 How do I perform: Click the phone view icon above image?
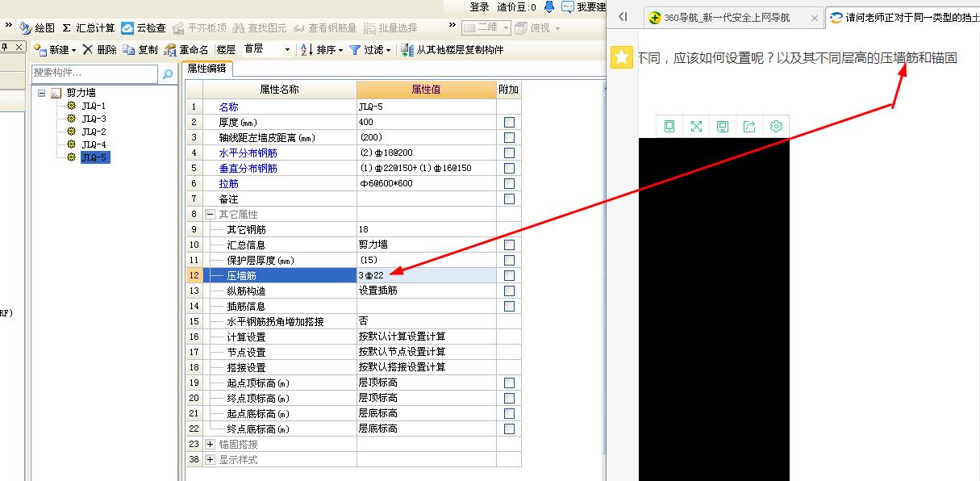pyautogui.click(x=669, y=126)
